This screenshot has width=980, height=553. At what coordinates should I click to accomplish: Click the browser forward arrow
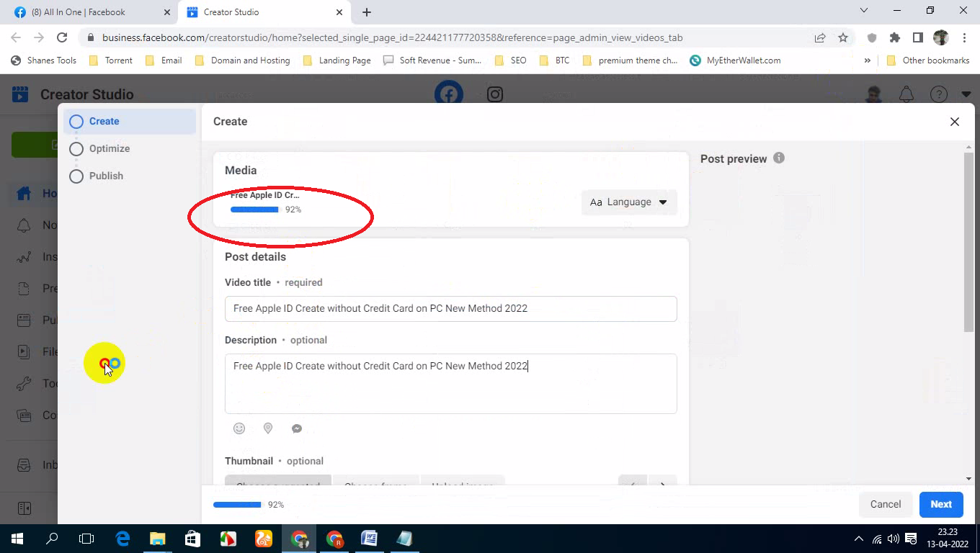tap(39, 37)
